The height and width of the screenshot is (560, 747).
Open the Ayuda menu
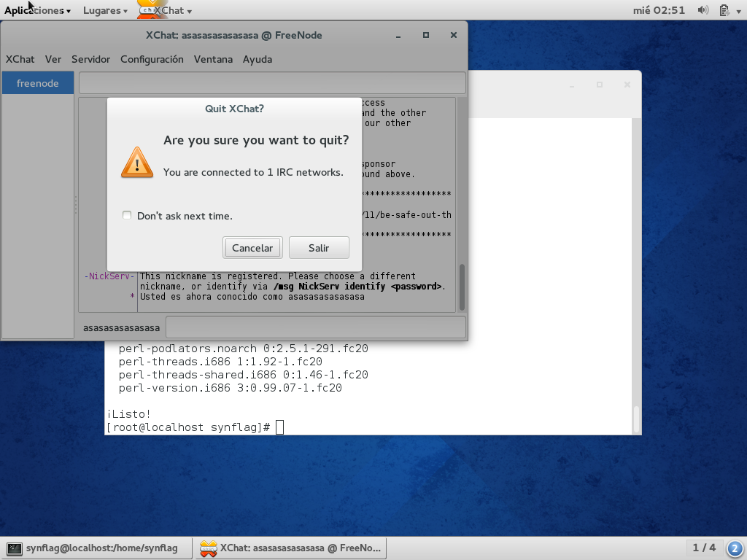258,59
